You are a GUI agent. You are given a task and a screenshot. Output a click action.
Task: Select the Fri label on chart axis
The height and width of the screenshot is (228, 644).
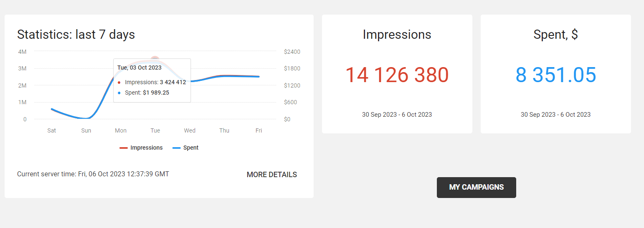pos(259,130)
